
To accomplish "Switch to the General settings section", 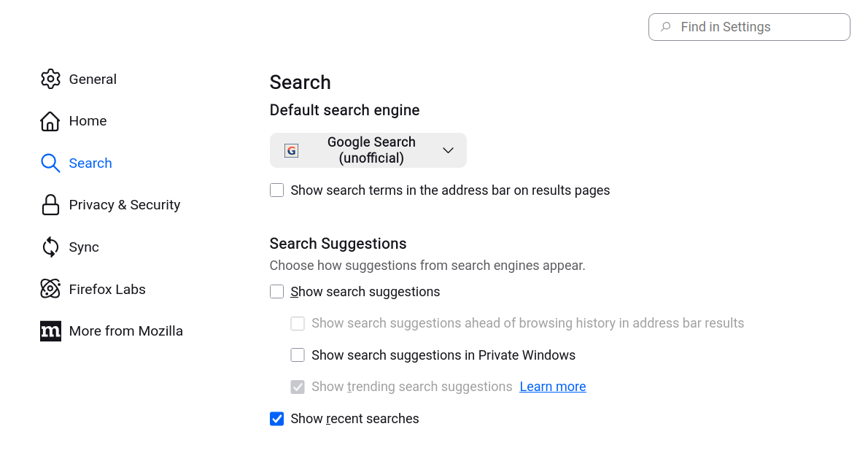I will pos(93,79).
